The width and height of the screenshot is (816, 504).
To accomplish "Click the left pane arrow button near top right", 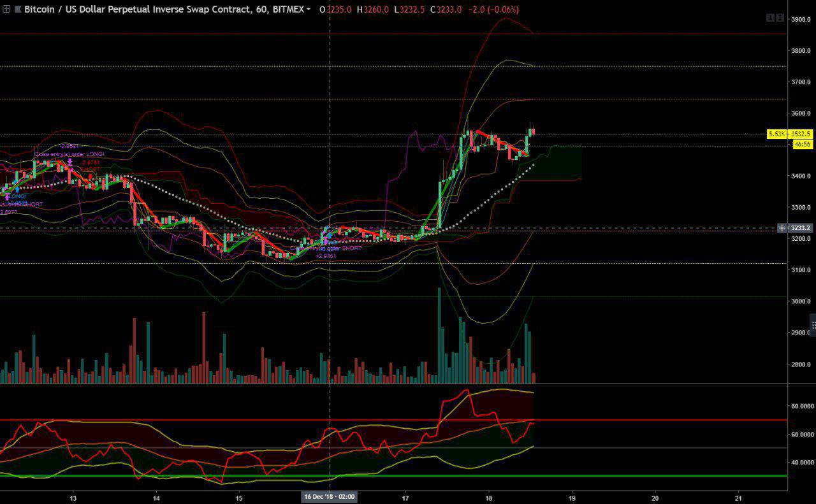I will click(770, 18).
